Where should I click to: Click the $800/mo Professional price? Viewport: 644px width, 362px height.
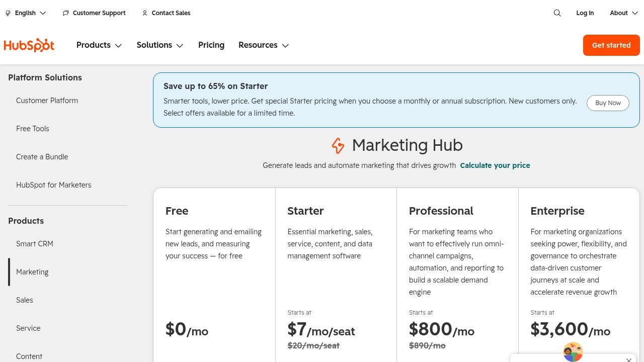(442, 329)
